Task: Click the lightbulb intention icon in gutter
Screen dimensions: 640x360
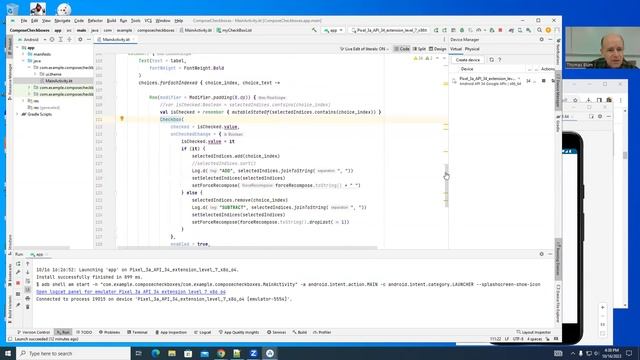Action: pyautogui.click(x=122, y=119)
